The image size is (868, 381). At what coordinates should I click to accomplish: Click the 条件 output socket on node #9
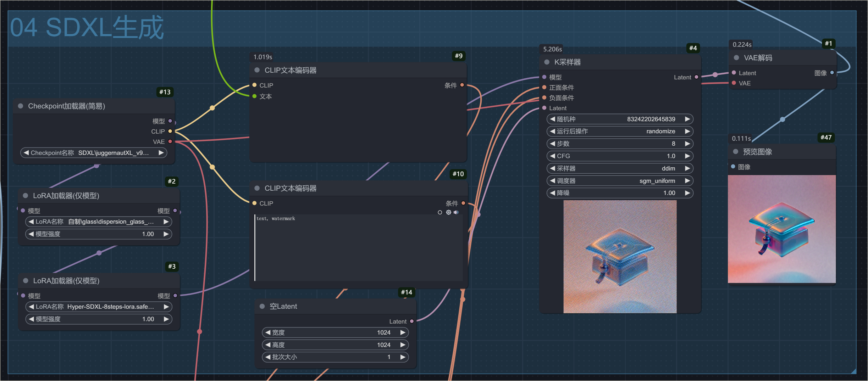point(462,85)
